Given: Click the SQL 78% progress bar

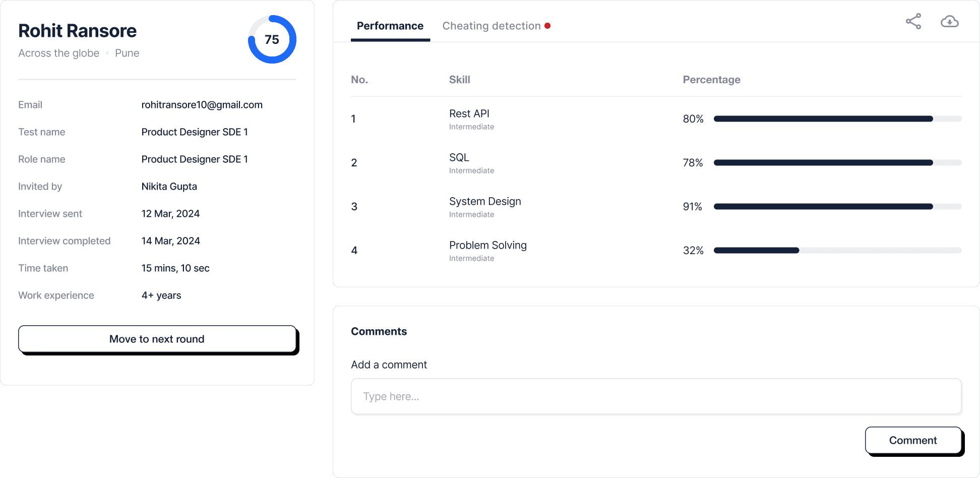Looking at the screenshot, I should (837, 163).
